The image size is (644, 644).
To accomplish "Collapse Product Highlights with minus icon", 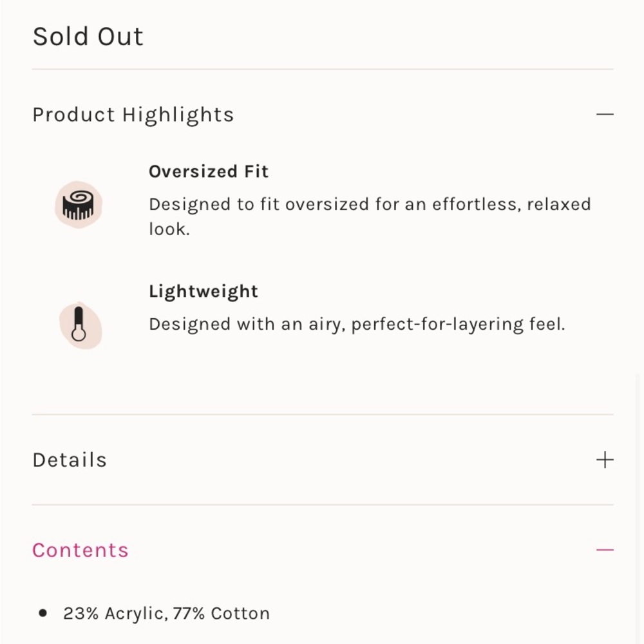I will pos(605,114).
